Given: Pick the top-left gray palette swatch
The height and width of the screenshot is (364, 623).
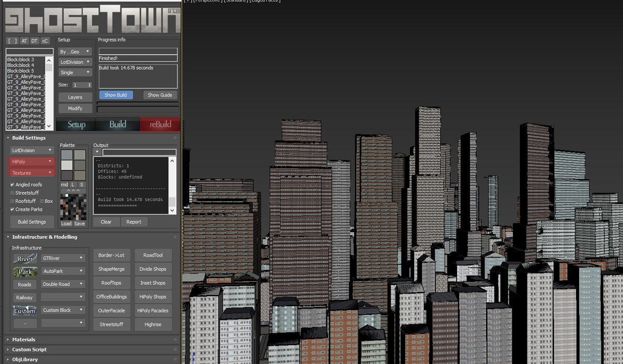Looking at the screenshot, I should click(x=67, y=155).
